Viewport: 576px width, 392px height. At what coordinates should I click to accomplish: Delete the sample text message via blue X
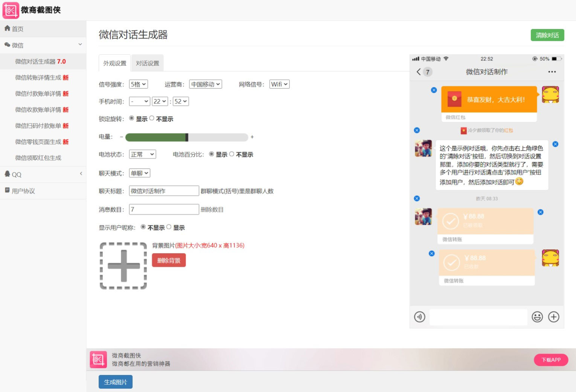tap(555, 144)
